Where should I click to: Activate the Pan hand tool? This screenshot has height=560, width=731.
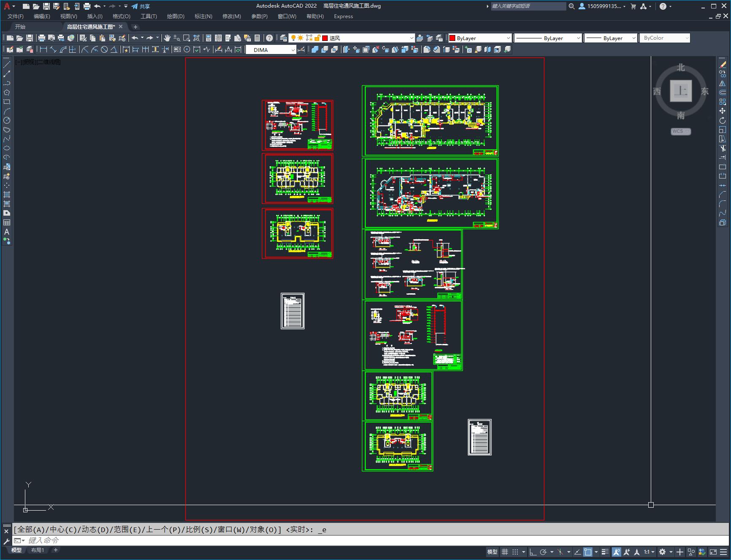167,38
